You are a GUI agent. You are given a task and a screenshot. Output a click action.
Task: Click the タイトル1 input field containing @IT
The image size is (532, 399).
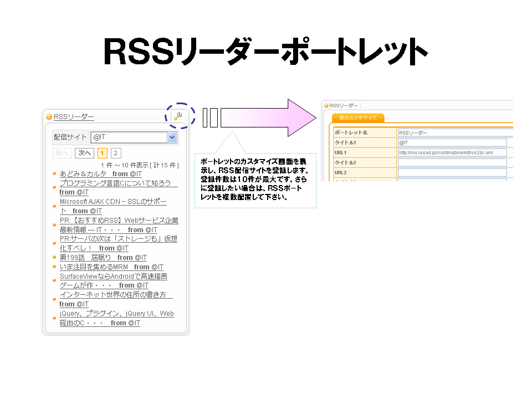(x=452, y=143)
